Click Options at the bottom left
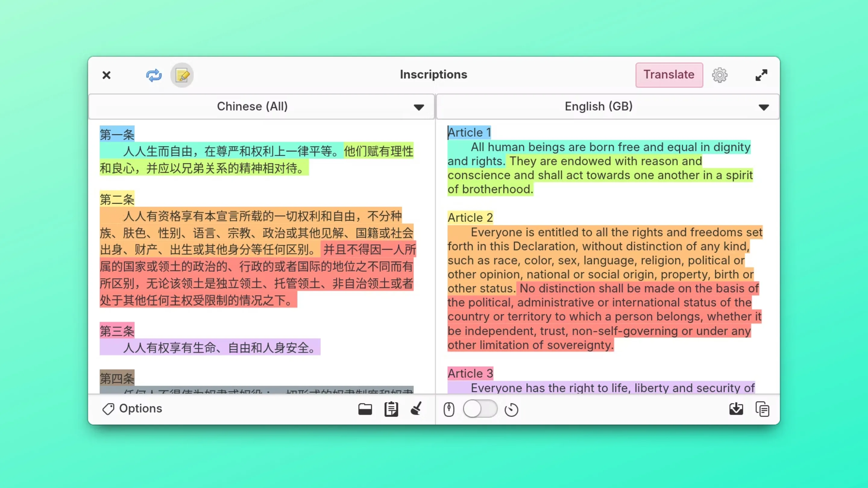 click(132, 408)
